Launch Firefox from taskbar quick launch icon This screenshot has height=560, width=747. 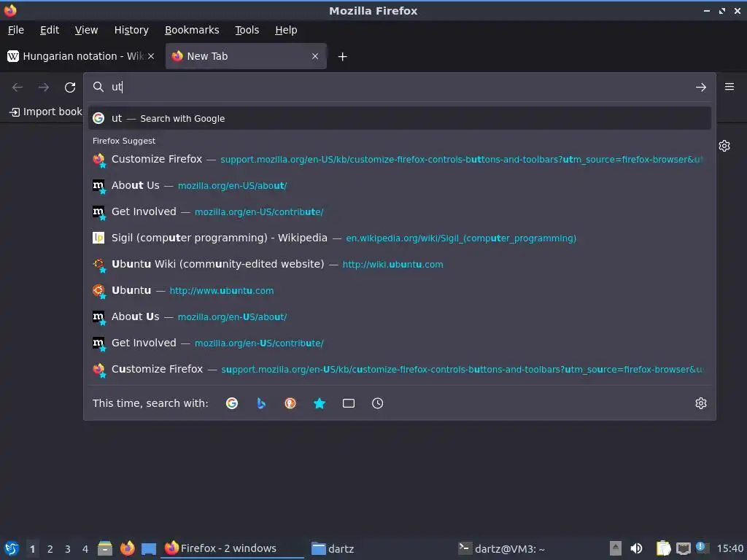pyautogui.click(x=127, y=548)
